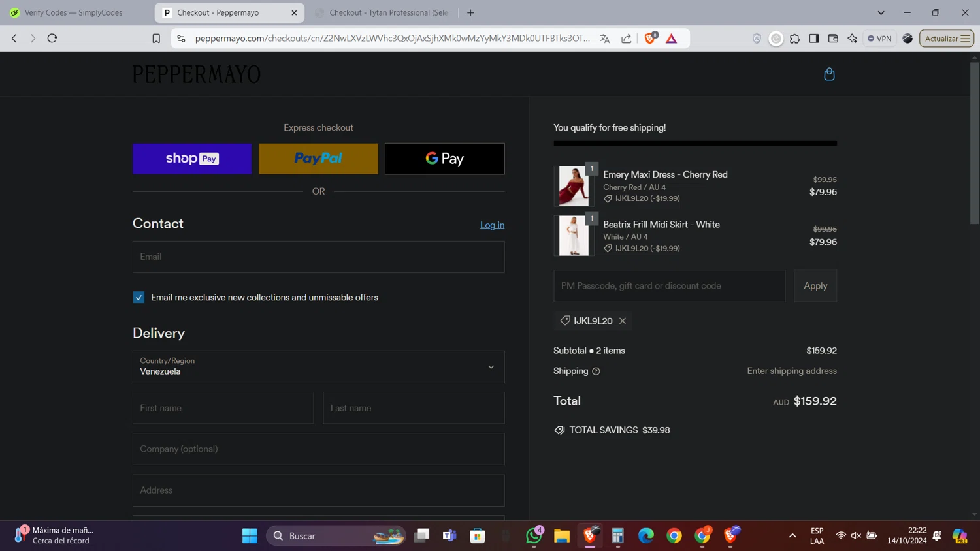The width and height of the screenshot is (980, 551).
Task: Click the Enter shipping address text
Action: pos(792,371)
